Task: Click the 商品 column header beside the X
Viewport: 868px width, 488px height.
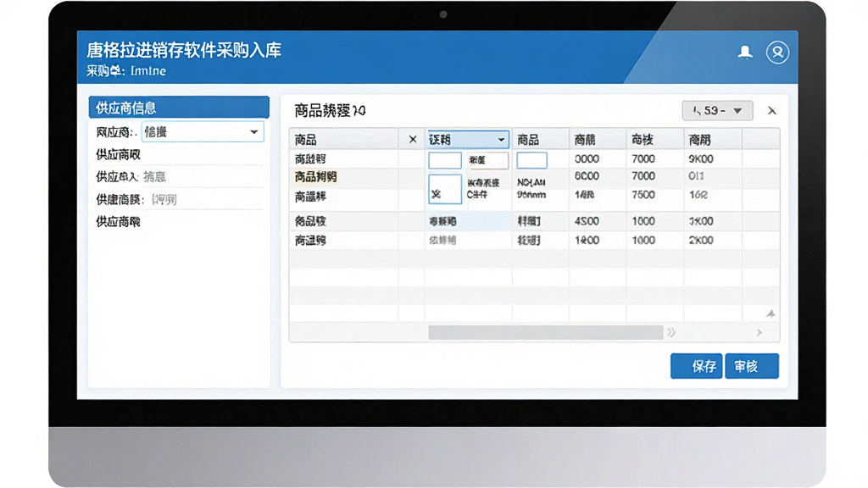Action: [305, 140]
